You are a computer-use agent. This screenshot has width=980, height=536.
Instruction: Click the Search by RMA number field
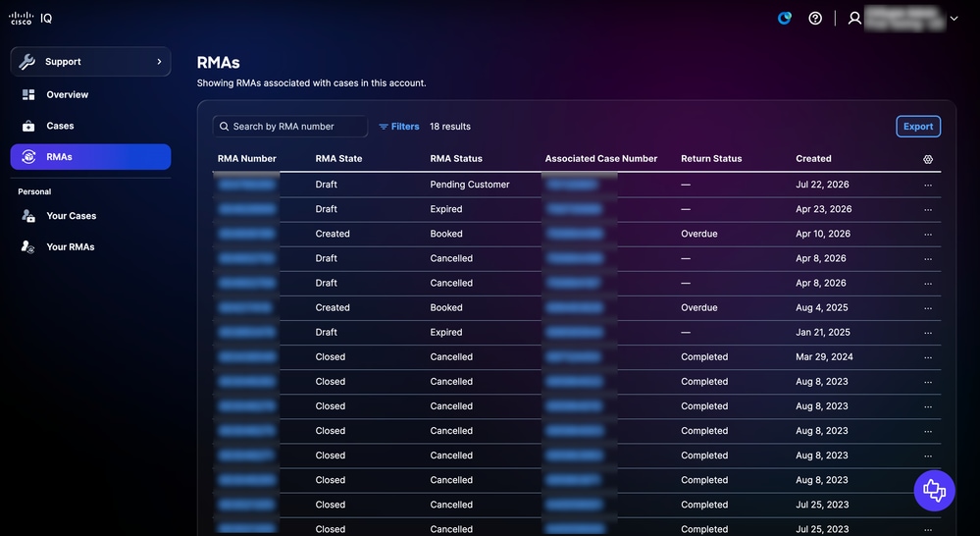[290, 127]
